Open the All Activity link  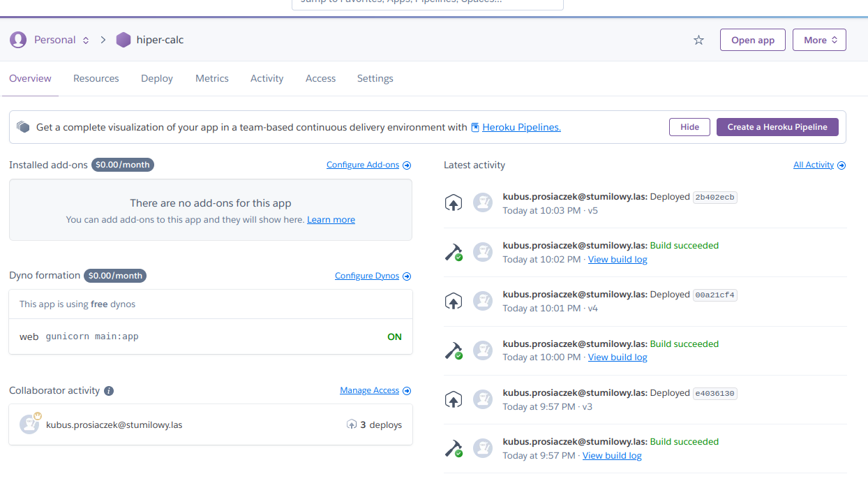click(814, 165)
